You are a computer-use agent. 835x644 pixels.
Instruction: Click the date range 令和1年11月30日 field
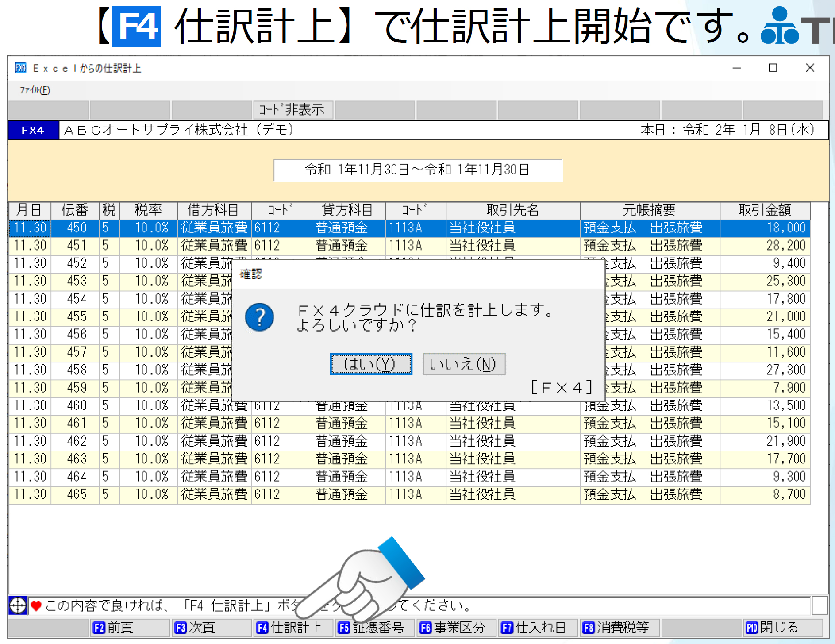[417, 169]
